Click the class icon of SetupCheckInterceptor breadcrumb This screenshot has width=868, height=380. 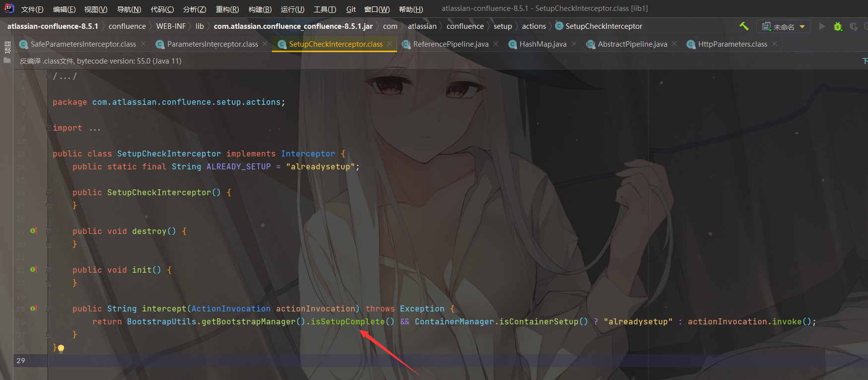click(559, 26)
